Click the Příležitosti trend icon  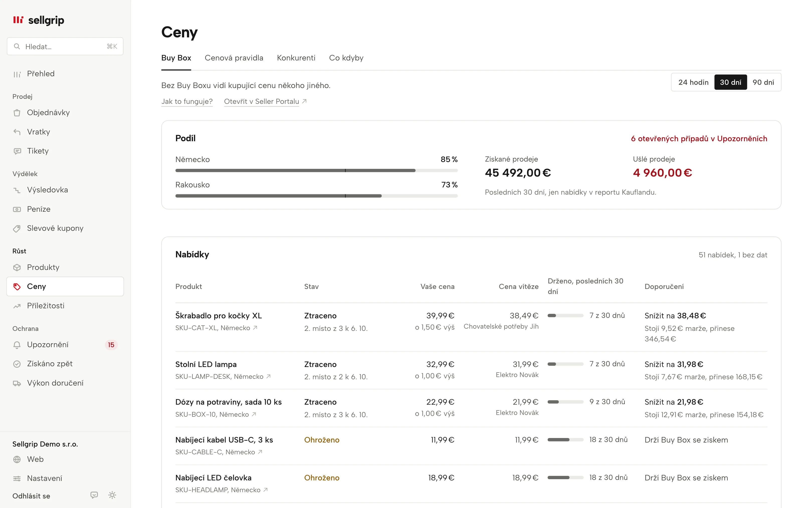[17, 306]
